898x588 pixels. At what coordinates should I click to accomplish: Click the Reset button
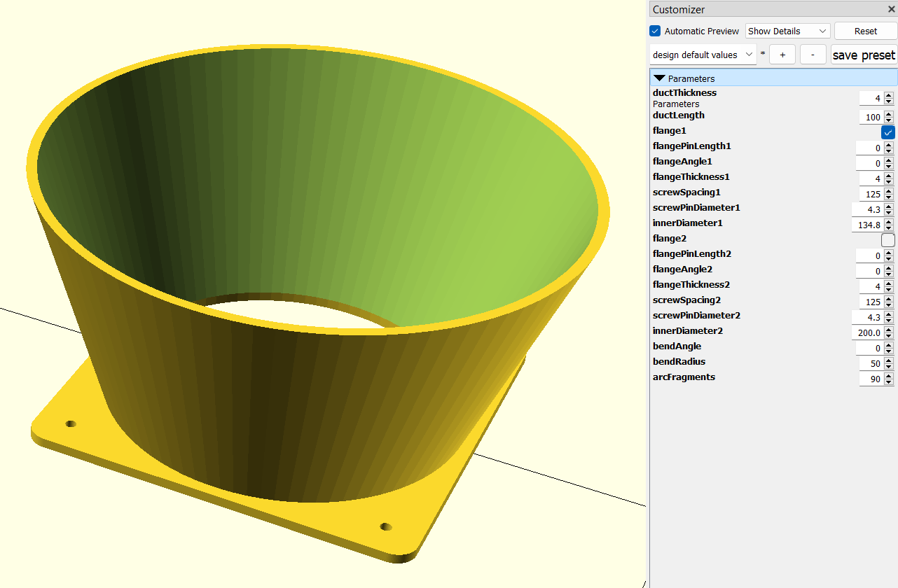(866, 31)
